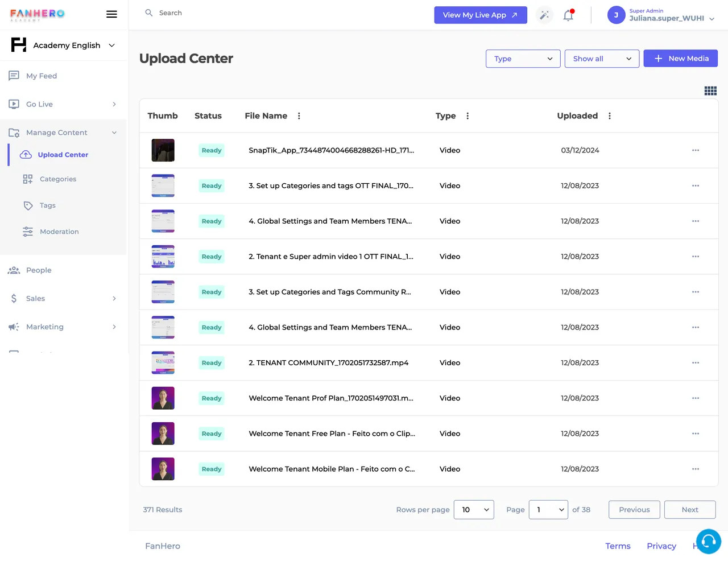
Task: Open the Rows per page dropdown
Action: click(474, 510)
